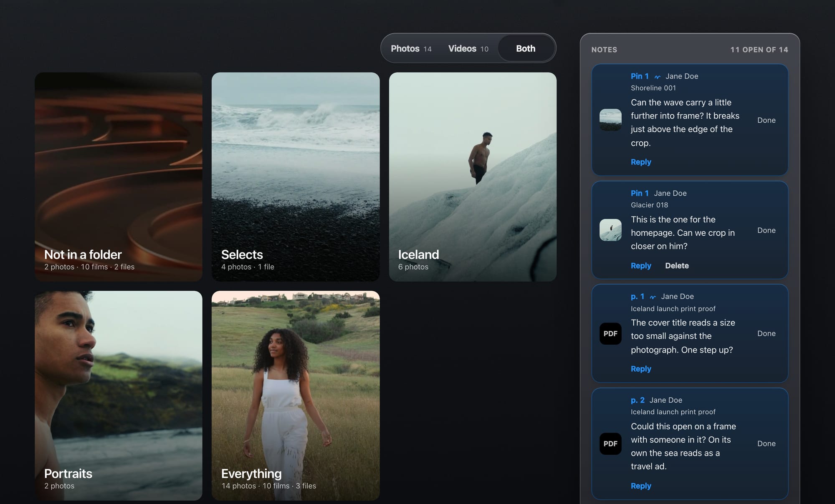This screenshot has width=835, height=504.
Task: Go to p. 2 of the print proof
Action: pos(638,400)
